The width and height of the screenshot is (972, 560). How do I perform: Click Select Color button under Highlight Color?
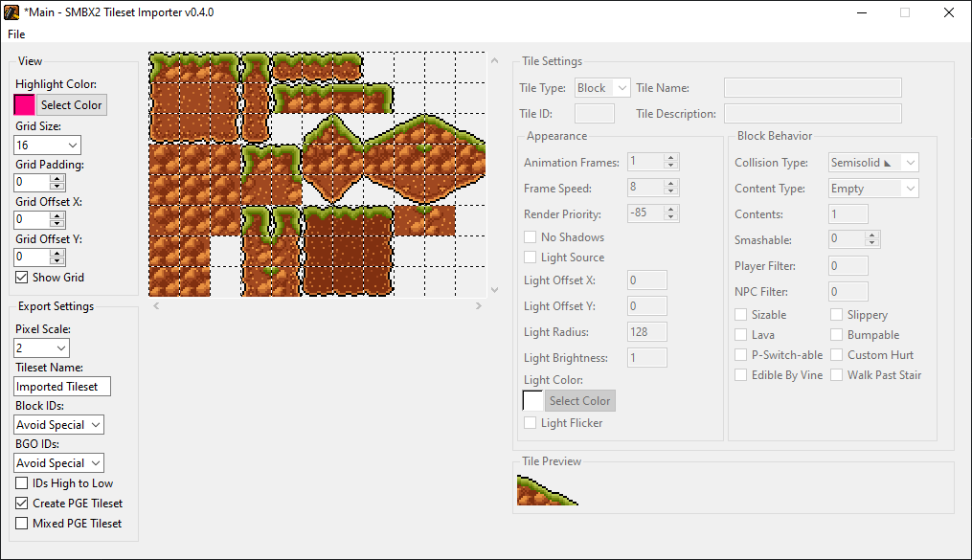point(71,104)
